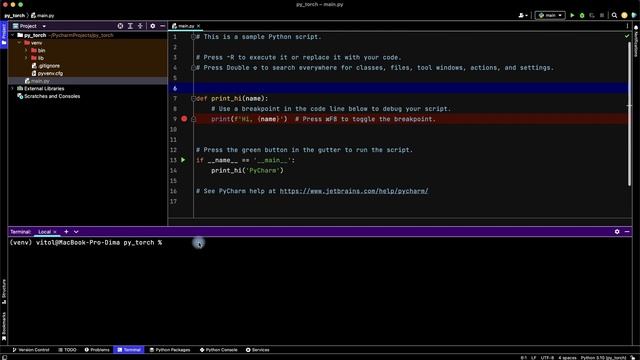640x360 pixels.
Task: Open the main run configuration dropdown
Action: click(550, 16)
